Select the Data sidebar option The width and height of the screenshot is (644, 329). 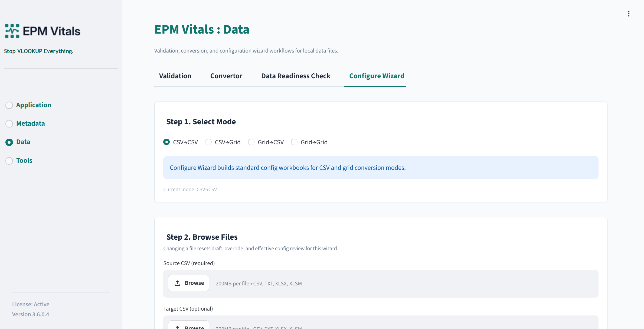tap(18, 142)
